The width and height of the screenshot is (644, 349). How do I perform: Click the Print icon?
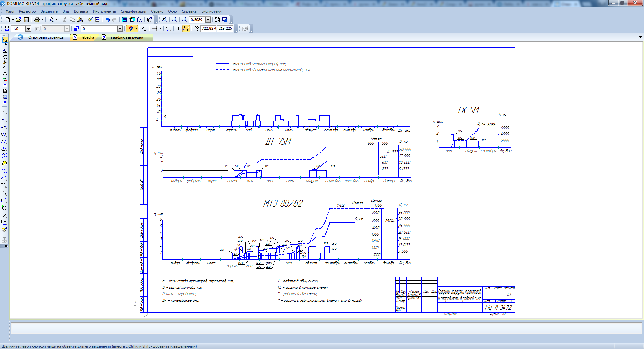37,20
